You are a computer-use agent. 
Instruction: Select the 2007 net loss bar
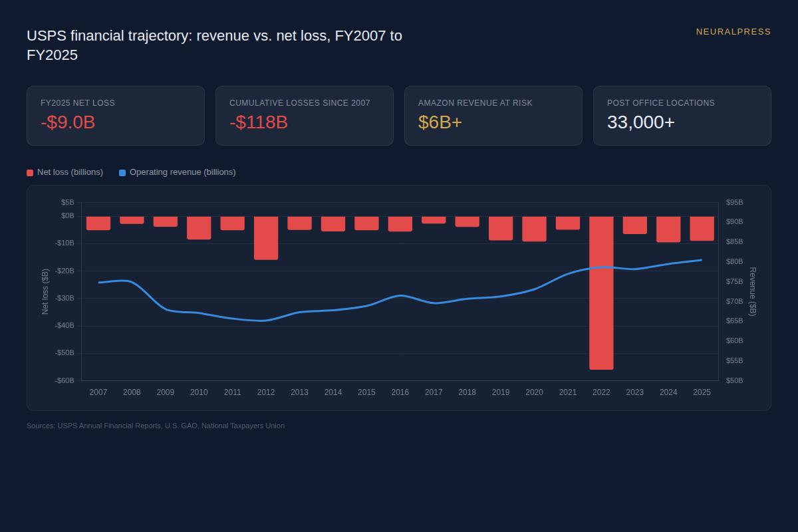coord(98,223)
